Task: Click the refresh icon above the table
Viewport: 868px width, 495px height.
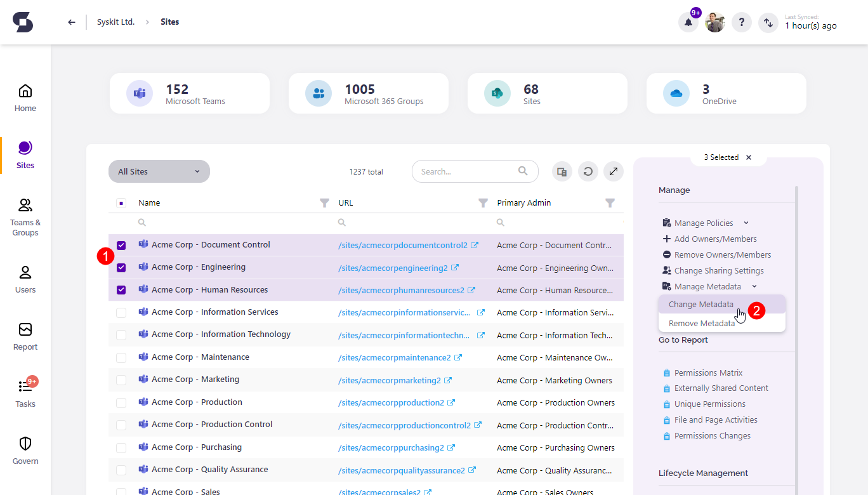Action: pos(588,171)
